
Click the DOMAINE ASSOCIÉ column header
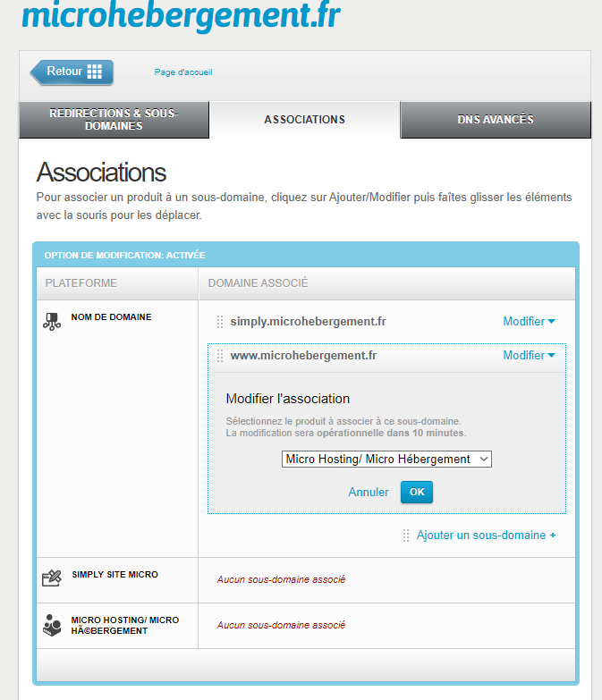point(259,283)
